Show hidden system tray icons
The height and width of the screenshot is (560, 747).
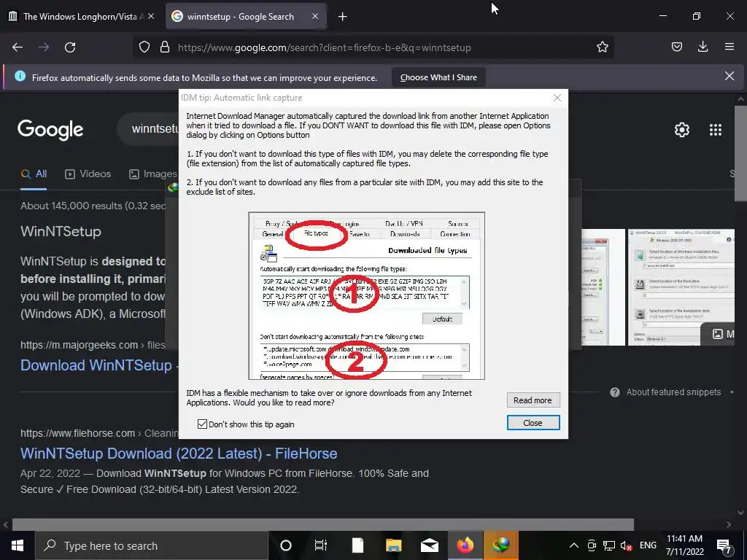(x=574, y=545)
